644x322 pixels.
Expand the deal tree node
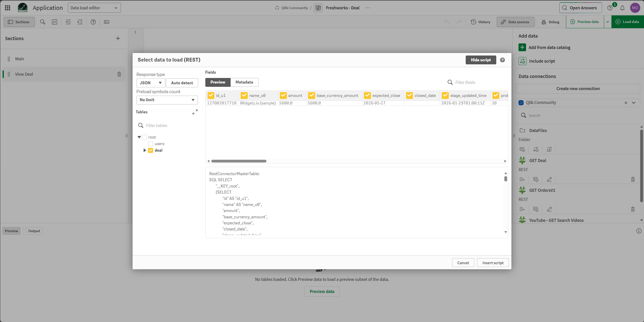coord(145,150)
